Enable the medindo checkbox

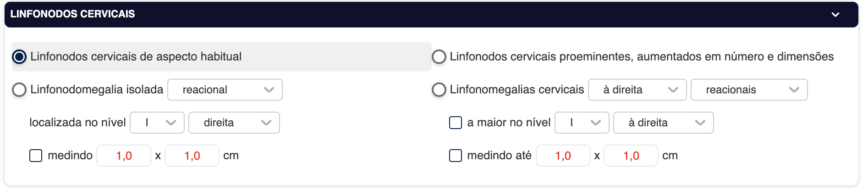36,156
